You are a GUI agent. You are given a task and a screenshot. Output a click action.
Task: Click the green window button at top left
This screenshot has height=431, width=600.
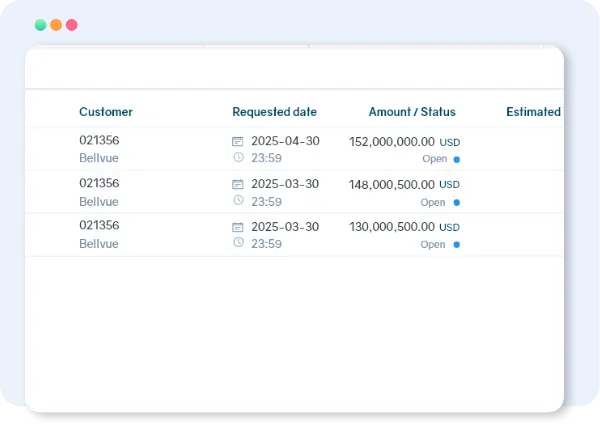[x=40, y=25]
